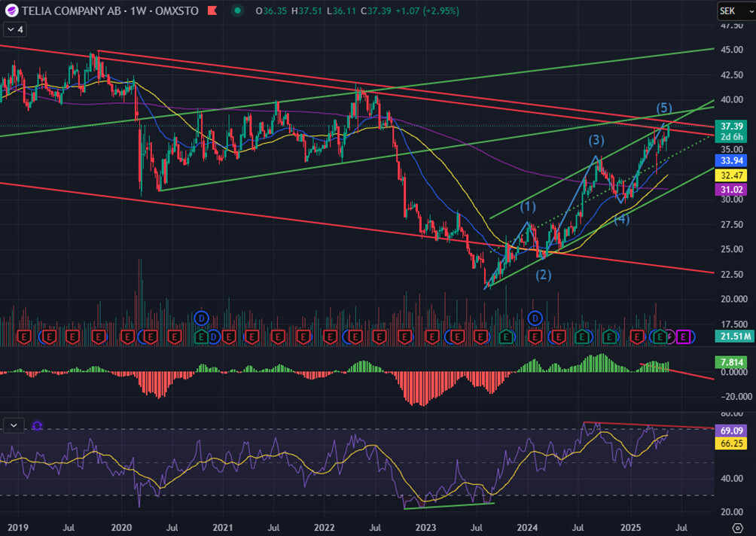Click the first blue dividend D marker

(200, 318)
